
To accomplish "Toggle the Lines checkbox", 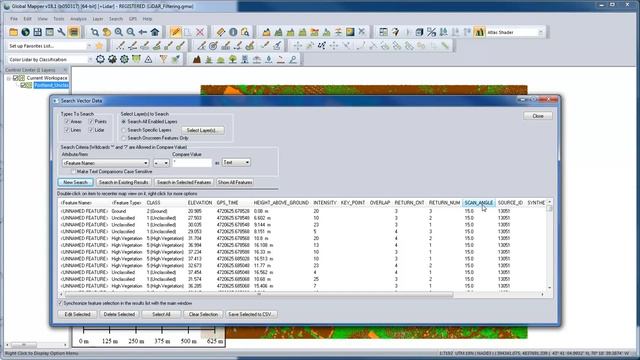I will (x=67, y=130).
